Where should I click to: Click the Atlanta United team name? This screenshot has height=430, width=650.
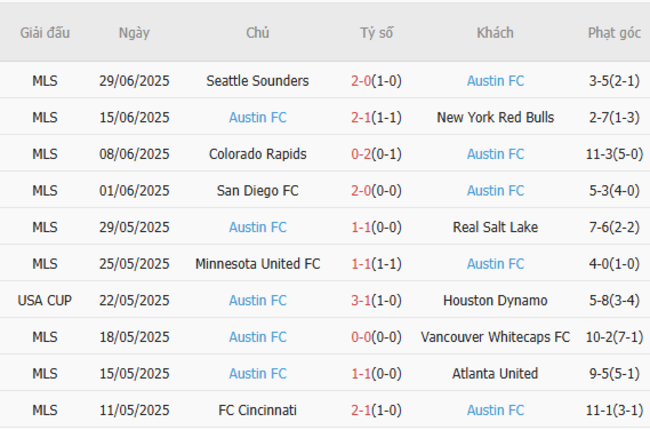[x=495, y=374]
